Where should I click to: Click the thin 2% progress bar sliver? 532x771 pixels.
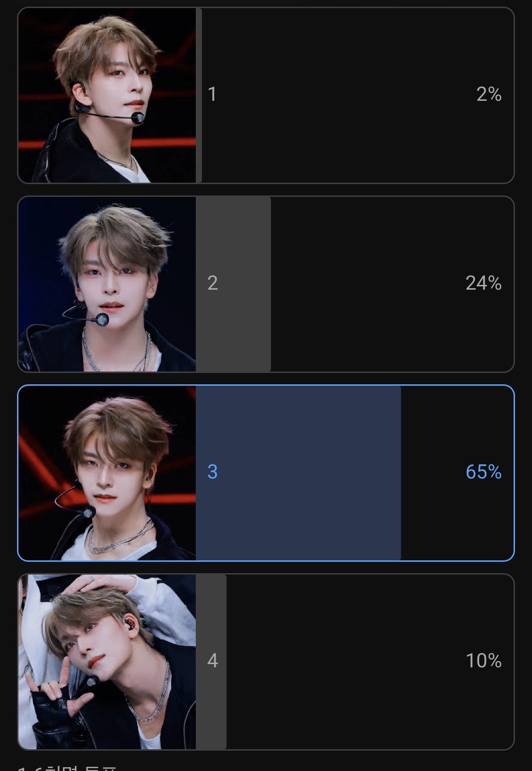point(199,95)
